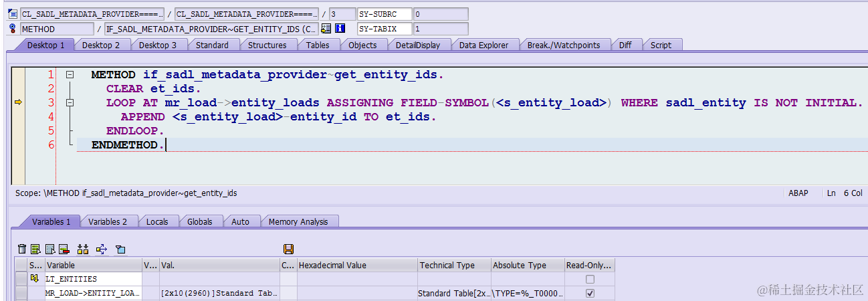
Task: Select the Variables 2 tab
Action: 108,221
